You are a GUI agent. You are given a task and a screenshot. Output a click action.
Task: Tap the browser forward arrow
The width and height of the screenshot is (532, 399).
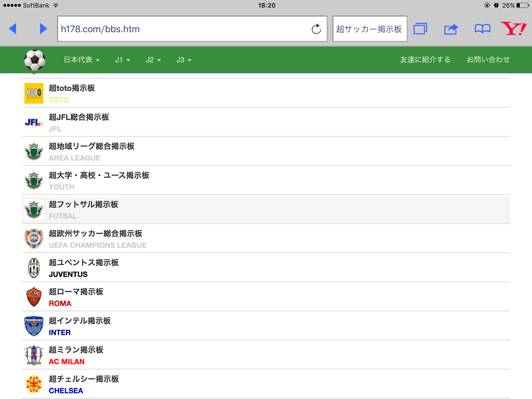pos(43,29)
